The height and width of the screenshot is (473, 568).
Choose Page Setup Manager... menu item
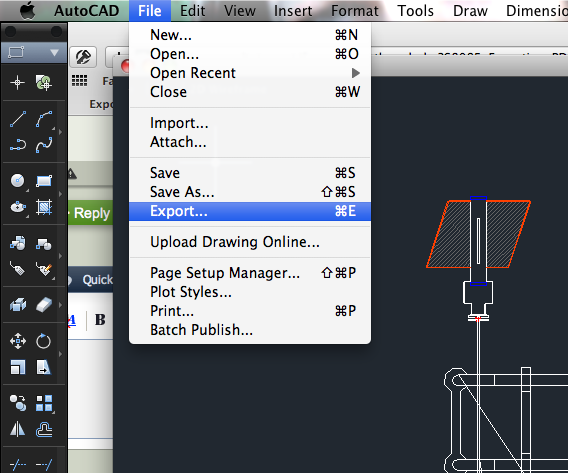250,273
